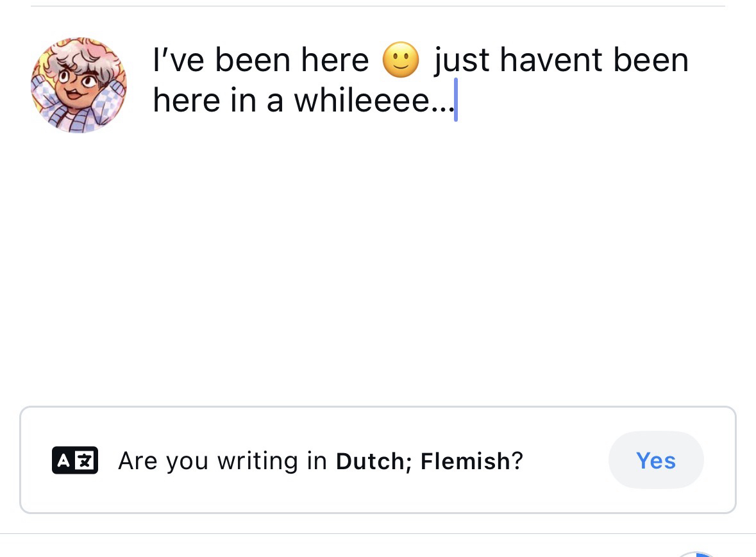This screenshot has width=756, height=557.
Task: Click the smiling face emoji in the tweet
Action: click(x=401, y=61)
